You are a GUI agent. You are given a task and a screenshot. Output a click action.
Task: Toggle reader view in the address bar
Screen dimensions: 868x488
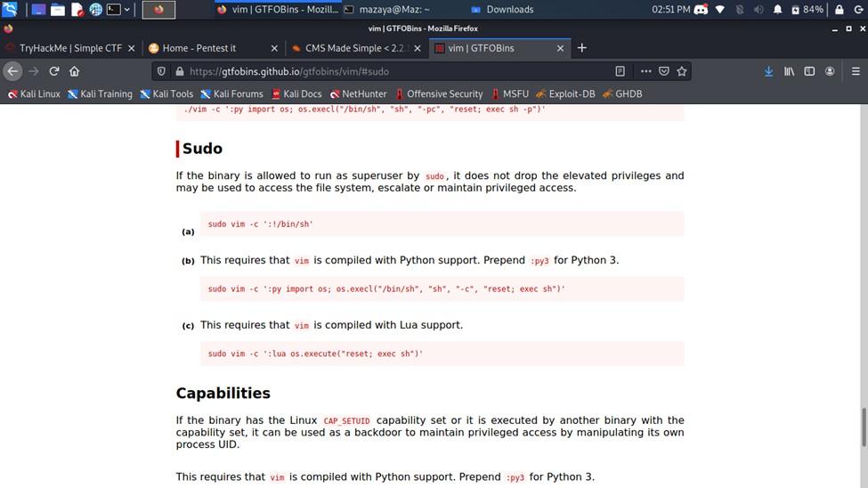pyautogui.click(x=621, y=71)
